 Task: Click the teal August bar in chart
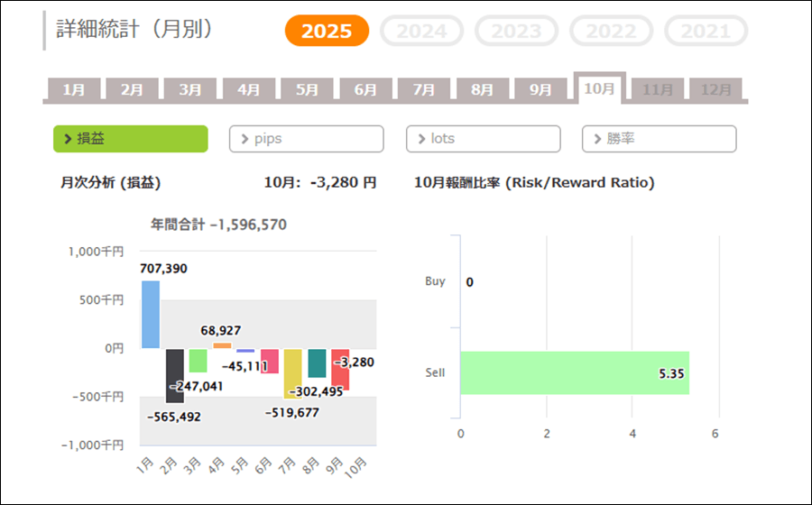point(317,363)
